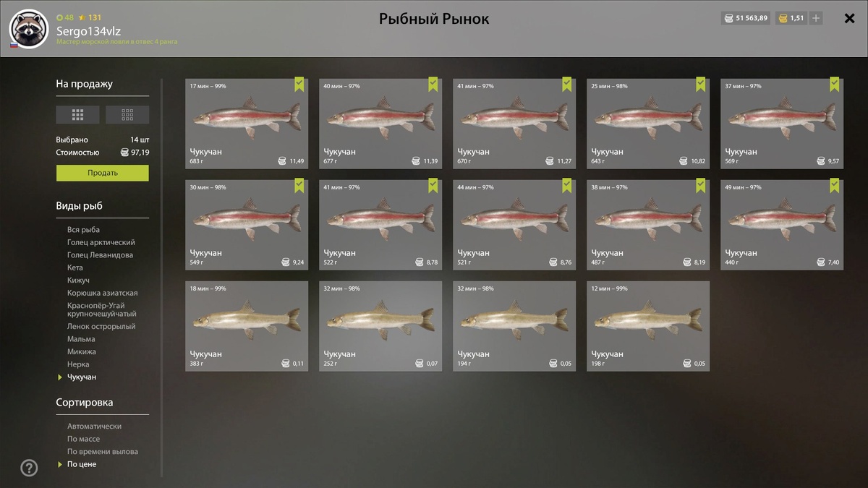The image size is (868, 488).
Task: Switch to small grid view icon
Action: (127, 114)
